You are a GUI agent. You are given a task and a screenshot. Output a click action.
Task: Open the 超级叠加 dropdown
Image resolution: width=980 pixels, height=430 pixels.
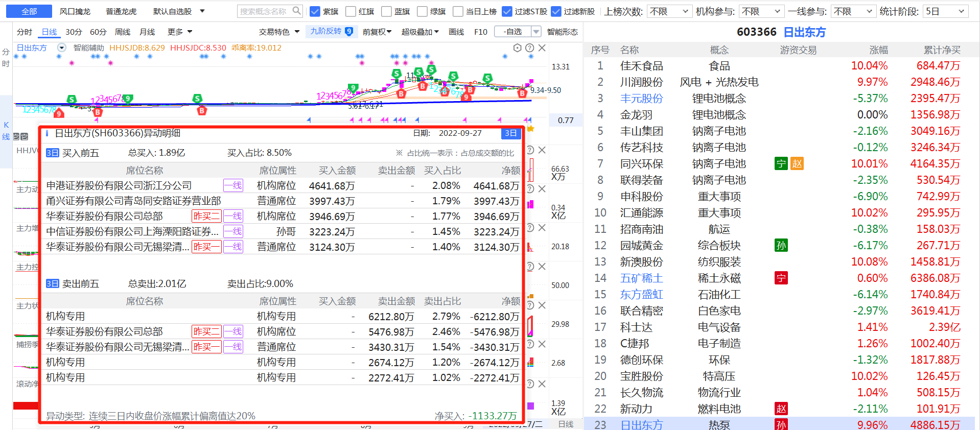[x=420, y=32]
